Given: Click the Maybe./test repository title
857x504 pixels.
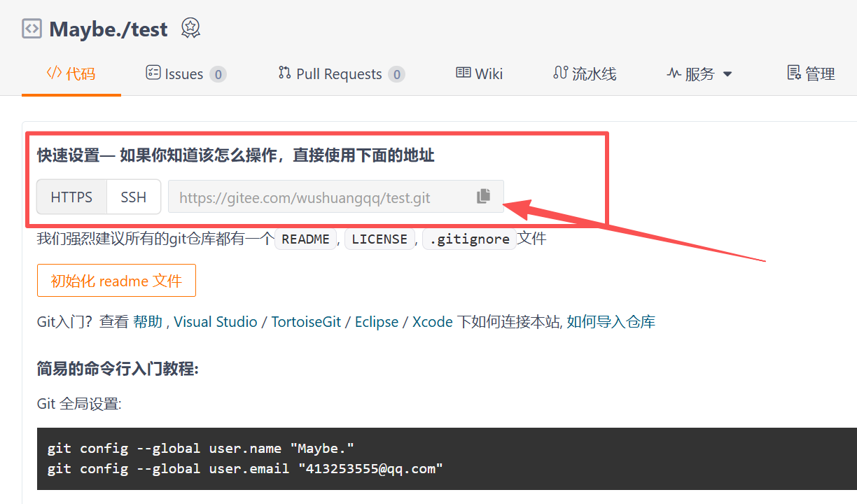Looking at the screenshot, I should click(x=109, y=29).
